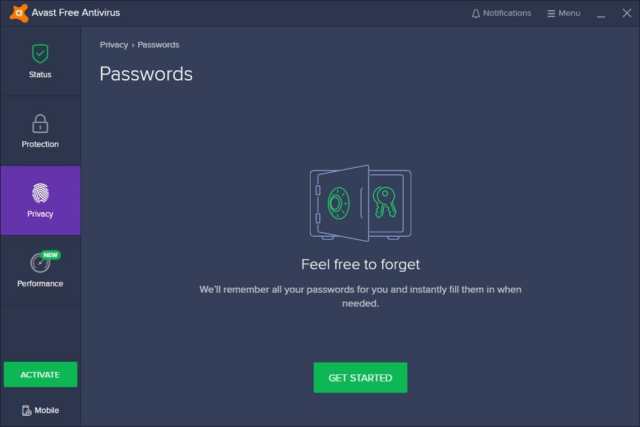
Task: Click the Avast orange logo icon
Action: [x=19, y=13]
